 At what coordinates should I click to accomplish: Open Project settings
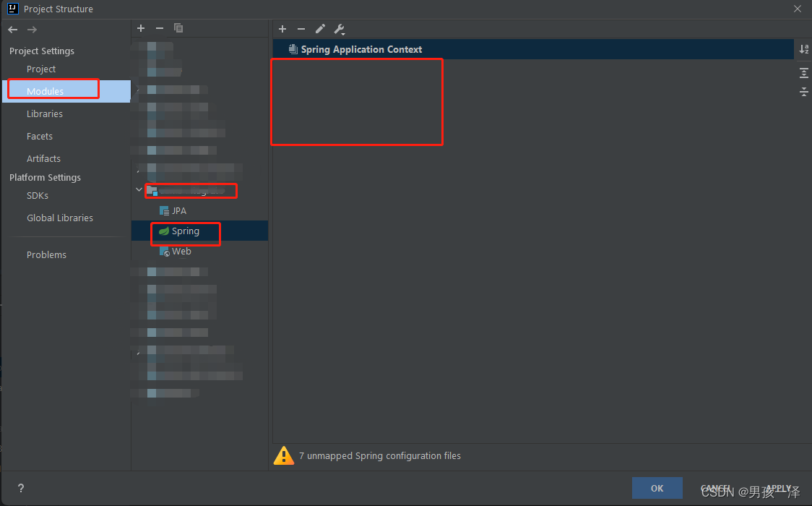point(41,69)
